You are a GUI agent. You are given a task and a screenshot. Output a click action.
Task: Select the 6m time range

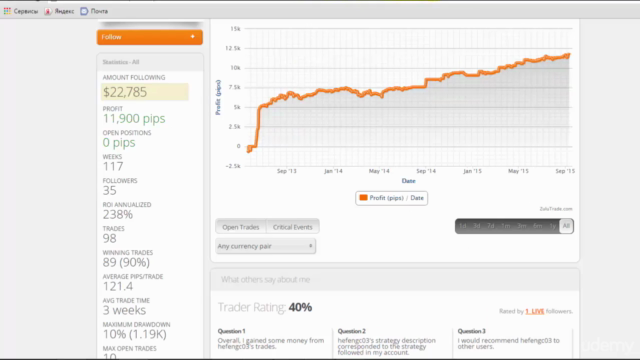click(x=538, y=226)
